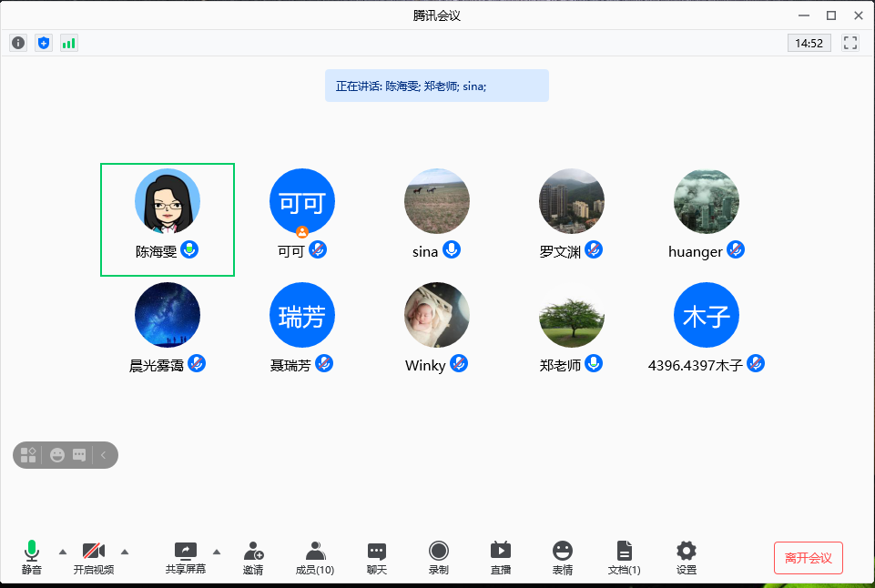The image size is (875, 588).
Task: Expand video options arrow beside 开启视频
Action: pos(125,552)
